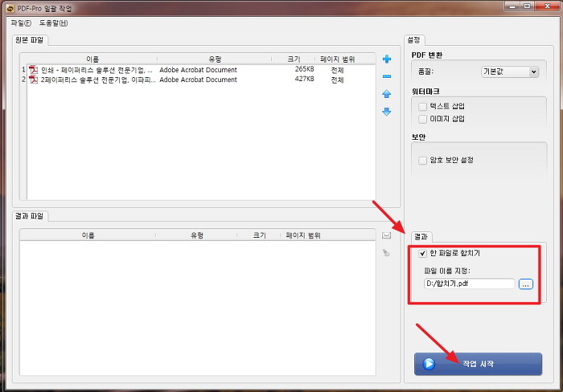The image size is (563, 392).
Task: Maximize the PDF-Pro window
Action: click(x=527, y=6)
